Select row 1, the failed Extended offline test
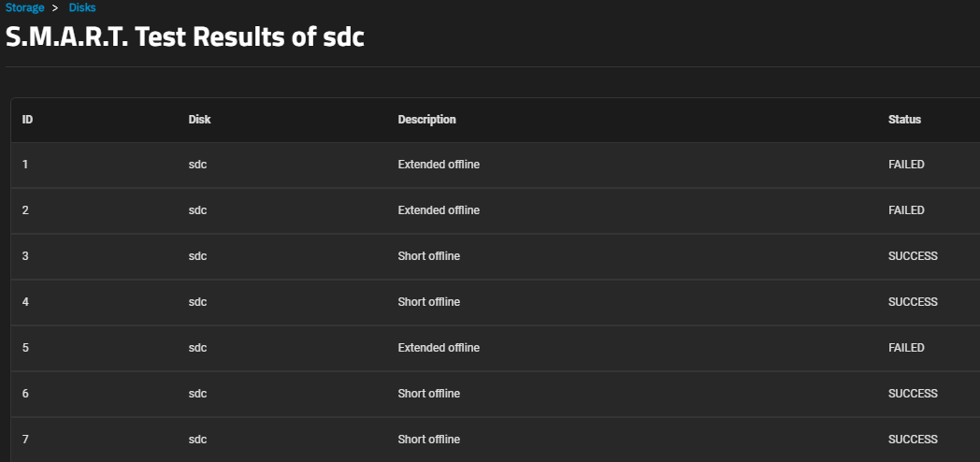 pyautogui.click(x=495, y=165)
